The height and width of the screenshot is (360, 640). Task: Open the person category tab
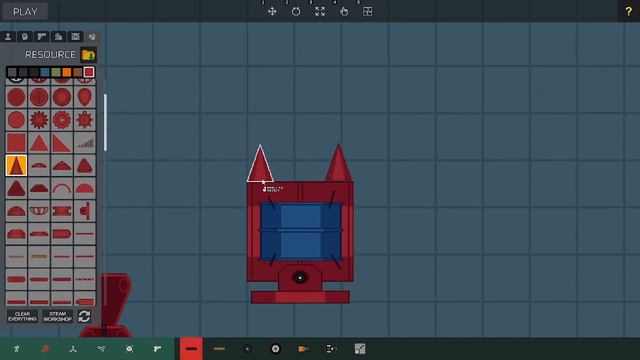8,37
